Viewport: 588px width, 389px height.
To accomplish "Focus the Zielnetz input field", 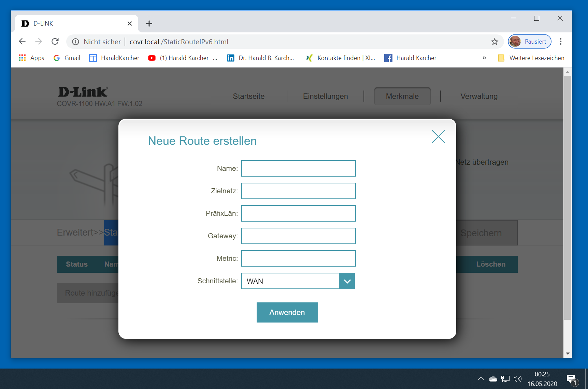I will tap(298, 191).
